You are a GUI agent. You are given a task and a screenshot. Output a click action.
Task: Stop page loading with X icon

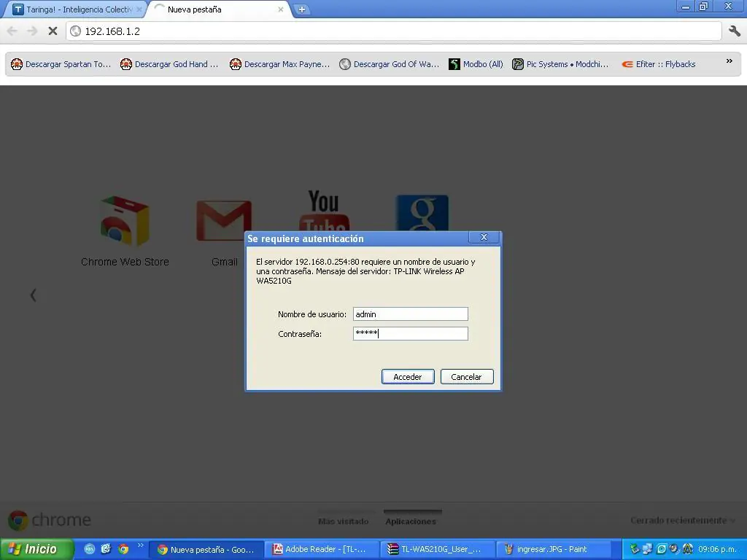(x=53, y=31)
